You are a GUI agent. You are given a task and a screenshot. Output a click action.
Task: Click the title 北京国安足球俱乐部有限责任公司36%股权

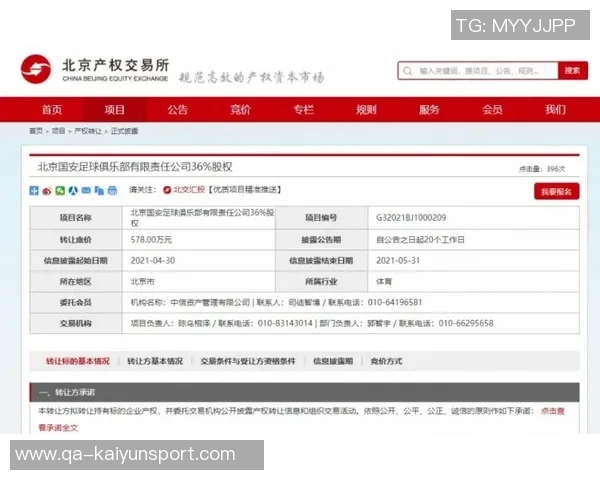[x=135, y=167]
